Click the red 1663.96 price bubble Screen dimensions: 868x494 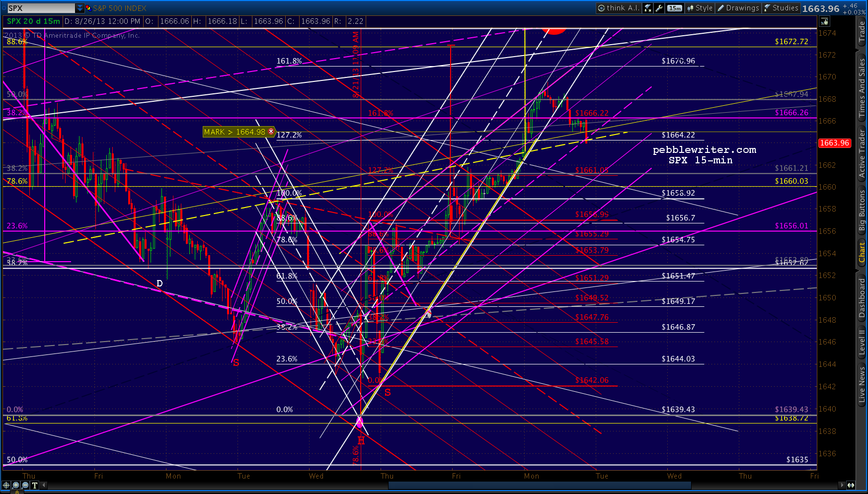(x=835, y=143)
